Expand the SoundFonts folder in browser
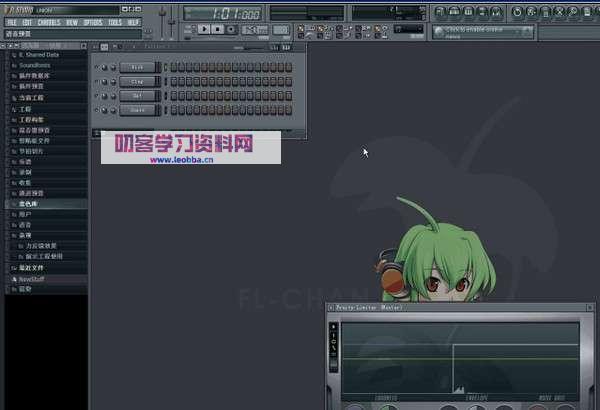Viewport: 600px width, 410px height. pyautogui.click(x=46, y=65)
